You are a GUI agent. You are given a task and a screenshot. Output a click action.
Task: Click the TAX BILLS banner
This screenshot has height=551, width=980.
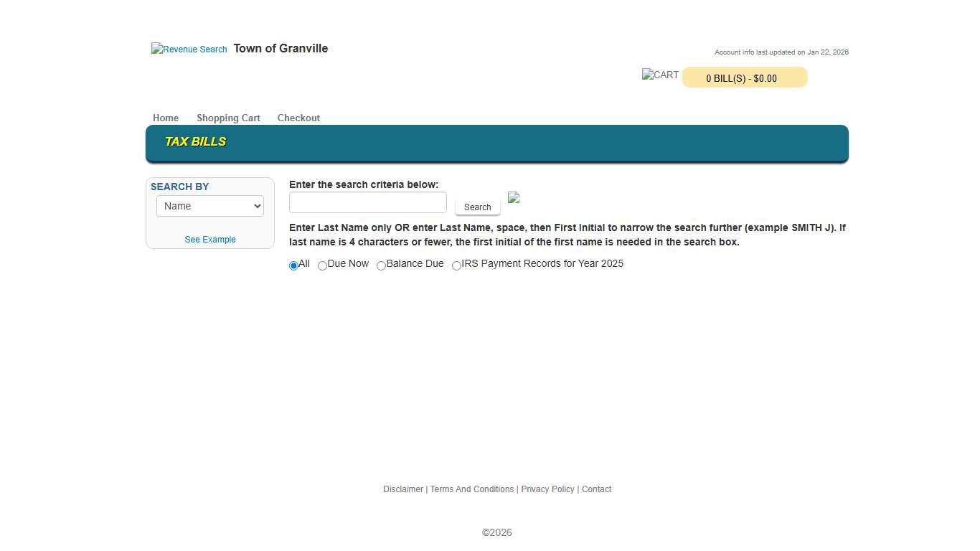(x=195, y=141)
